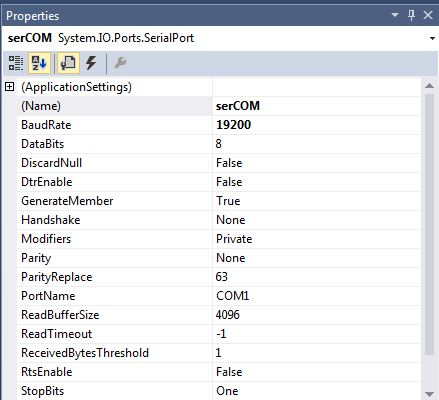Select the Parity None value
The width and height of the screenshot is (439, 400).
tap(316, 258)
